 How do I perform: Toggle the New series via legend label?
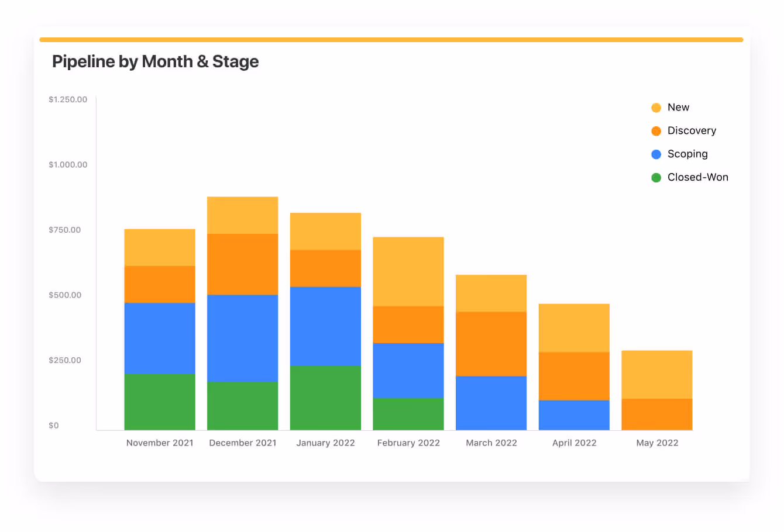(x=678, y=108)
